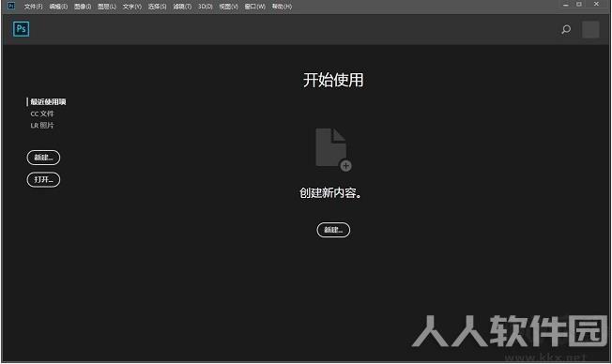Open the 窗口(W) menu

coord(255,7)
